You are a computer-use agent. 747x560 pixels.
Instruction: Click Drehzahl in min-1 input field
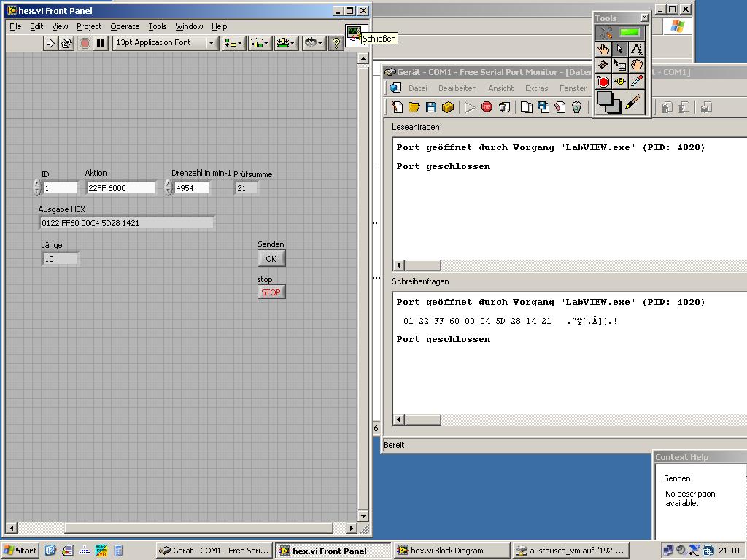[191, 188]
